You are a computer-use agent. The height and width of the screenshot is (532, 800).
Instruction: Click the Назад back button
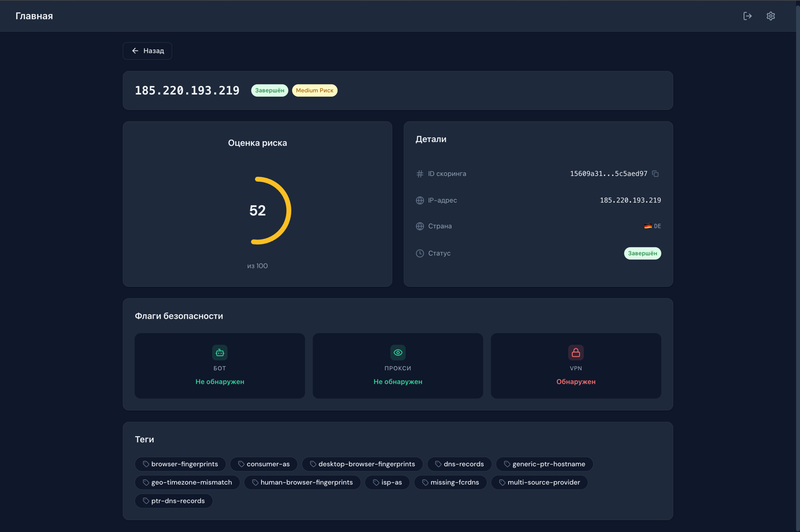[x=148, y=51]
